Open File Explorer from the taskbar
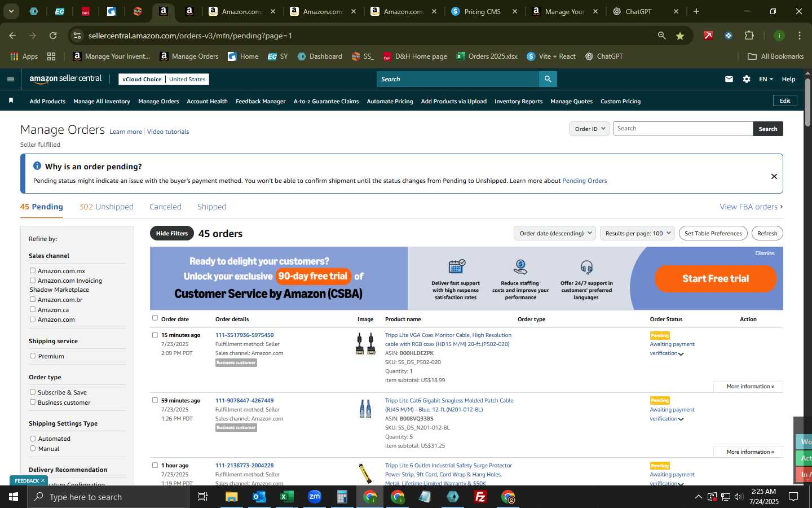Image resolution: width=812 pixels, height=508 pixels. point(232,497)
